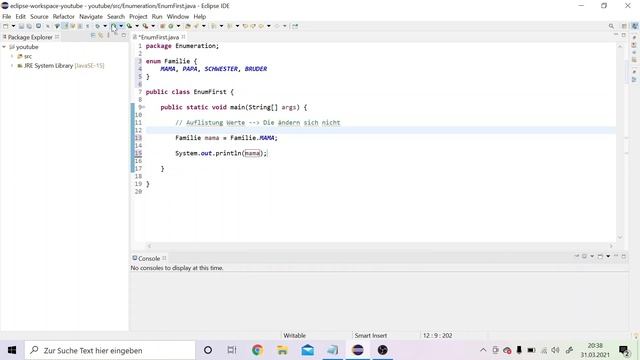The height and width of the screenshot is (360, 640).
Task: Click the Search magnifier in top right
Action: [x=611, y=26]
